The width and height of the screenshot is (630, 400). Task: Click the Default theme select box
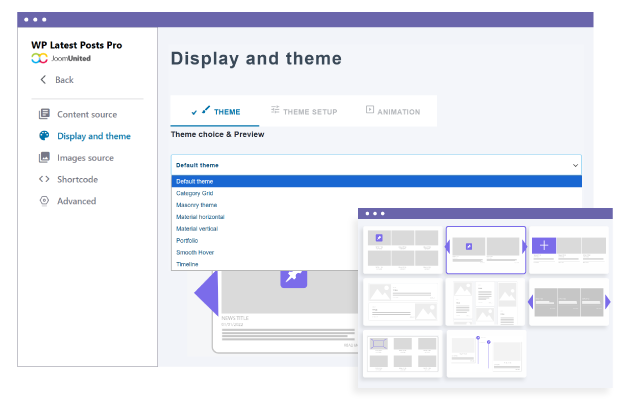click(376, 165)
